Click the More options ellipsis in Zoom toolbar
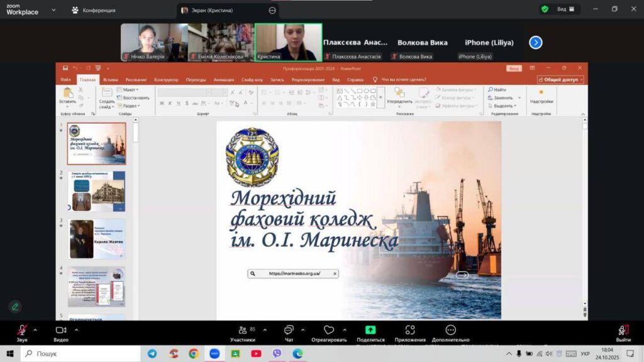644x362 pixels. pyautogui.click(x=450, y=330)
